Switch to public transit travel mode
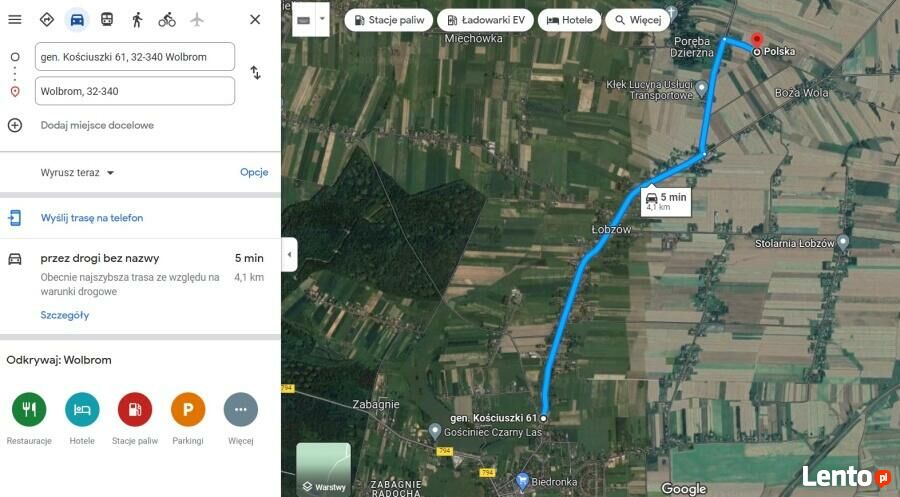The width and height of the screenshot is (900, 497). pos(107,20)
